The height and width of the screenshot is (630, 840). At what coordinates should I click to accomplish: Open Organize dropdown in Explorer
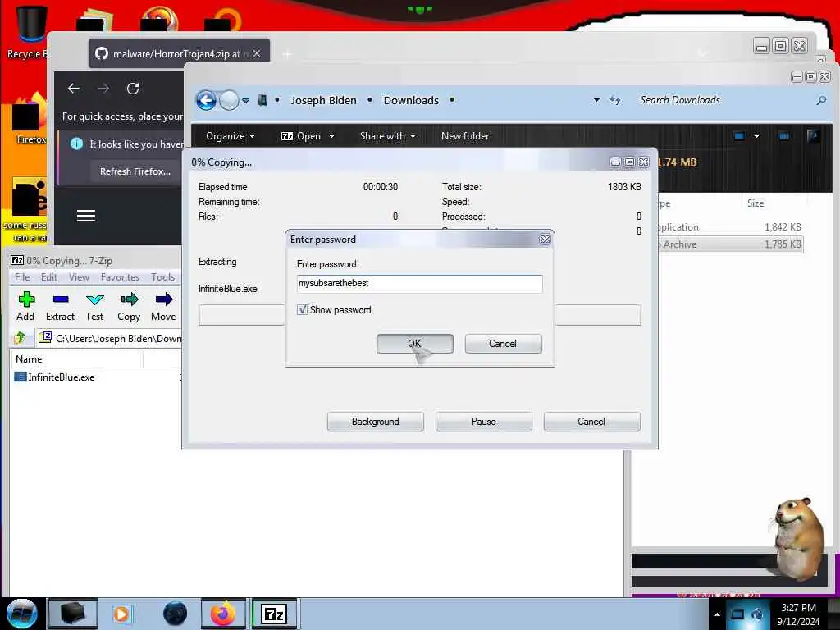click(x=231, y=136)
